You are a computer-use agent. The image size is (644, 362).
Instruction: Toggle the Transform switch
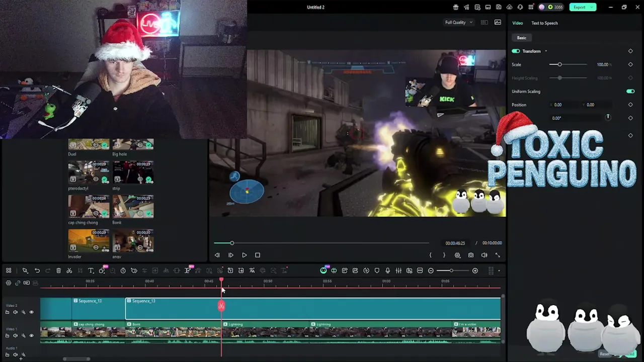(x=516, y=51)
